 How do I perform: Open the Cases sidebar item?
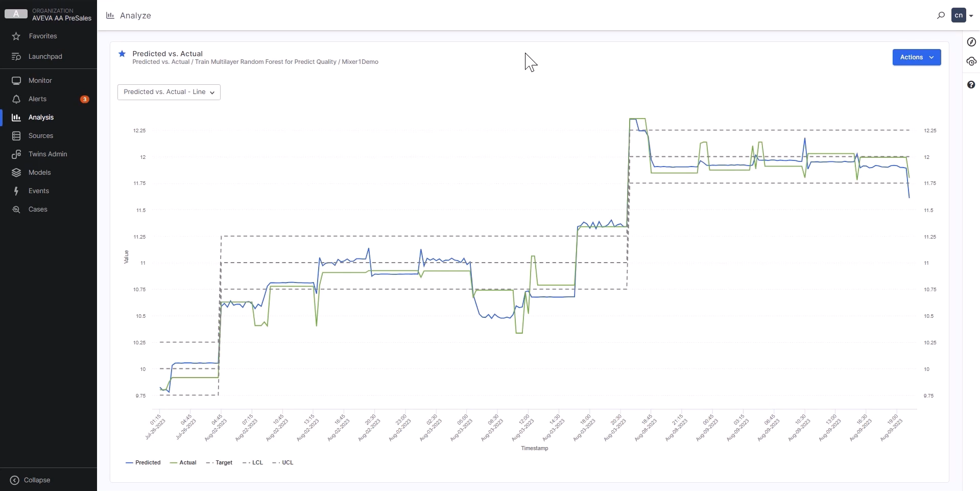38,209
